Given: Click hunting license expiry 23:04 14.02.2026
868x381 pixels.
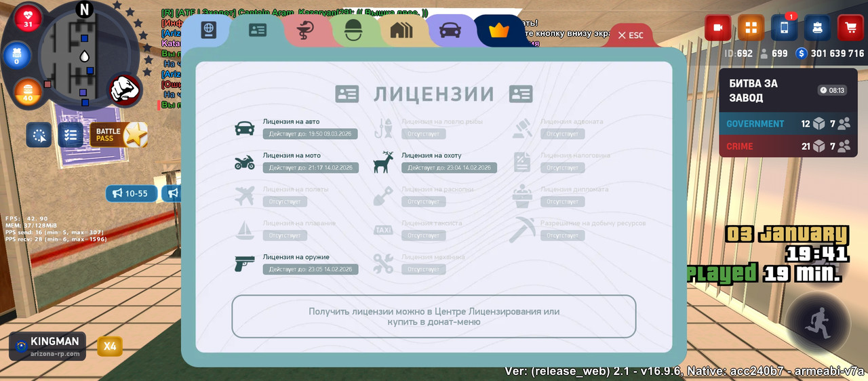Looking at the screenshot, I should tap(449, 167).
